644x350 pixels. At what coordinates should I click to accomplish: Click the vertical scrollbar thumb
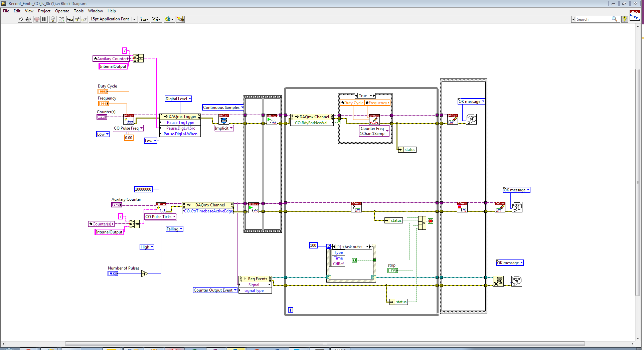638,182
